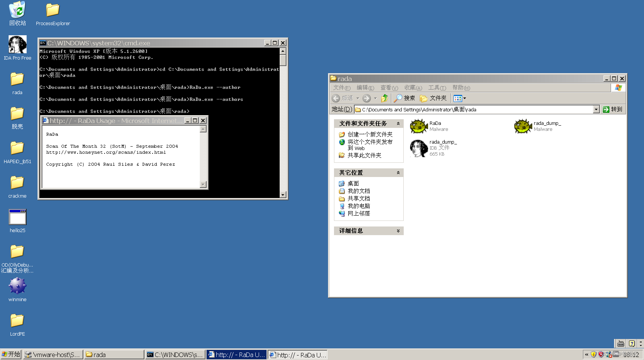Viewport: 644px width, 360px height.
Task: Open Search (搜索) in explorer toolbar
Action: click(404, 98)
